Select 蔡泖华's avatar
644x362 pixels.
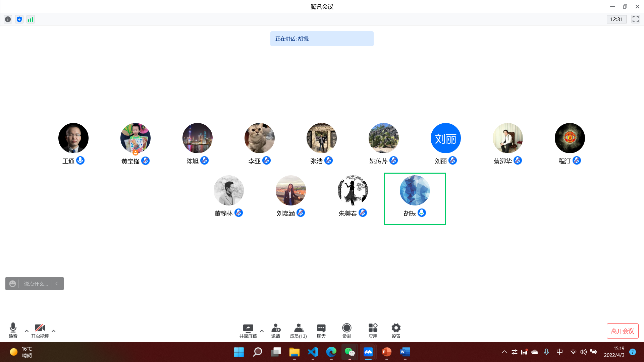508,138
